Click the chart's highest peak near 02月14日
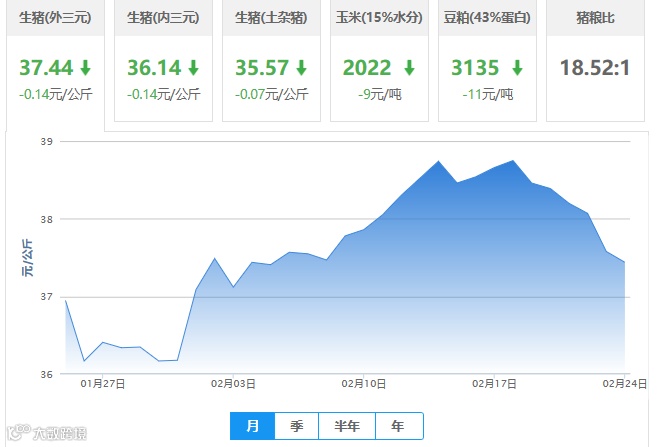This screenshot has height=447, width=657. 439,161
